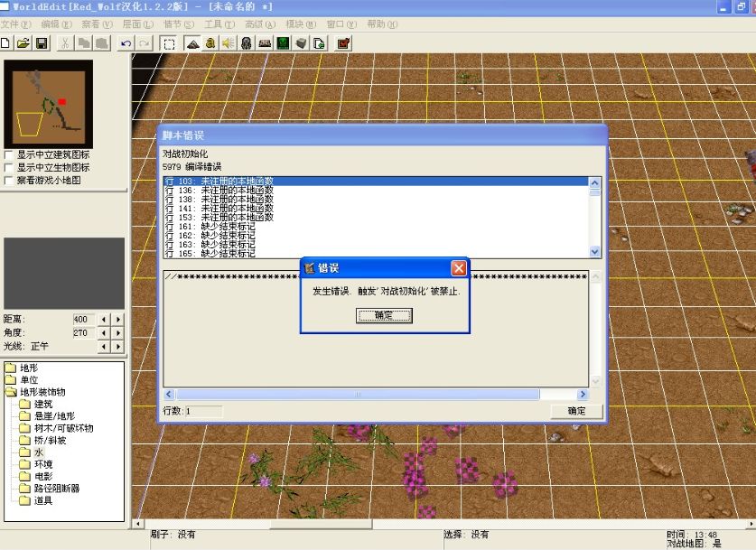Collapse the 地形装饰物 tree folder
The height and width of the screenshot is (550, 756).
click(x=12, y=392)
